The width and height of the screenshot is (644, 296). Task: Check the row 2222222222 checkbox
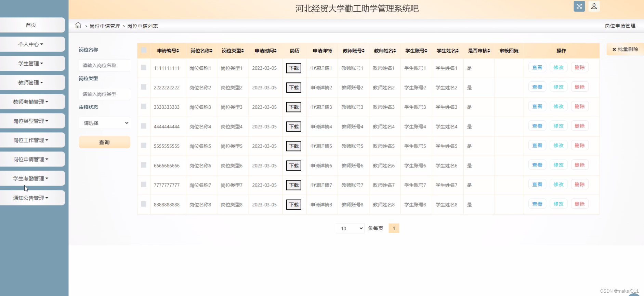coord(144,87)
